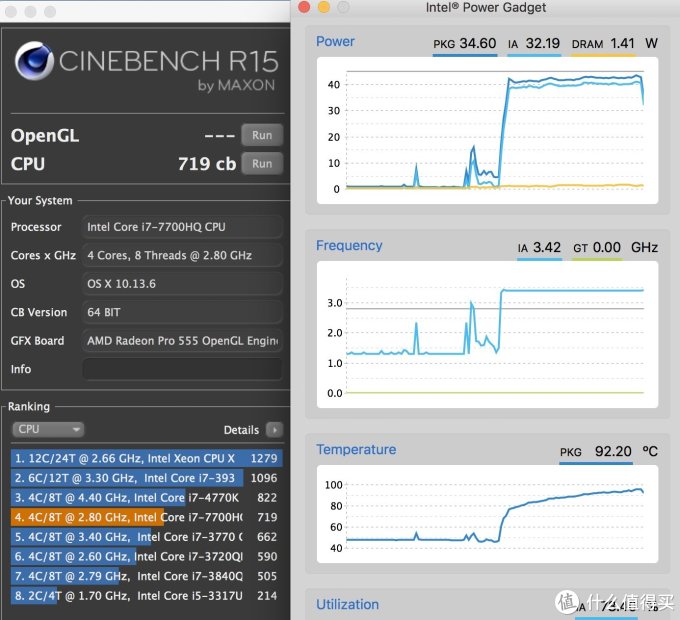The image size is (680, 620).
Task: Click the Info text field
Action: point(182,369)
